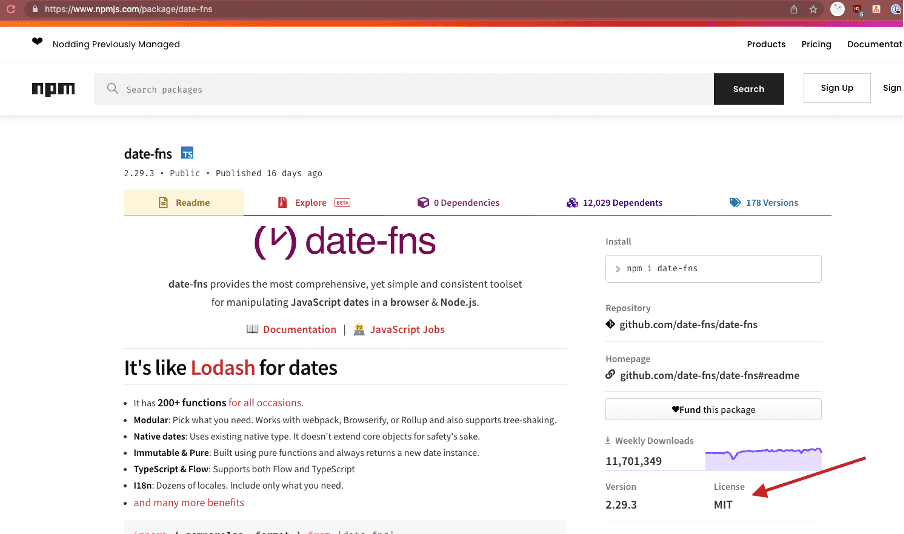
Task: Click the browser share icon in address bar
Action: click(794, 9)
